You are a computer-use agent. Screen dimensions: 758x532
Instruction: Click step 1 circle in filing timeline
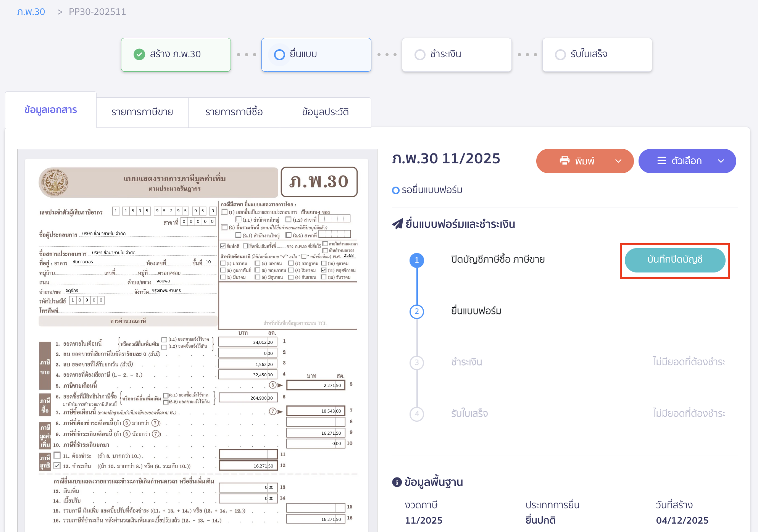coord(416,260)
